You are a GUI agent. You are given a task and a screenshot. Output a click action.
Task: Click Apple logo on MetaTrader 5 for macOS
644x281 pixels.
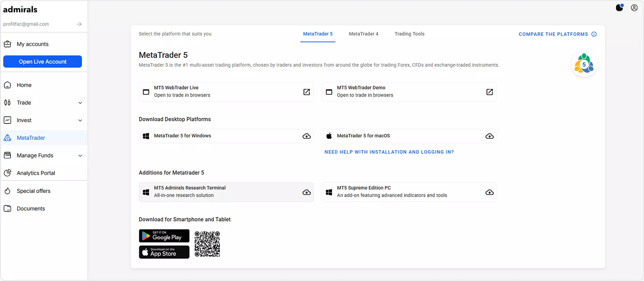(x=329, y=136)
